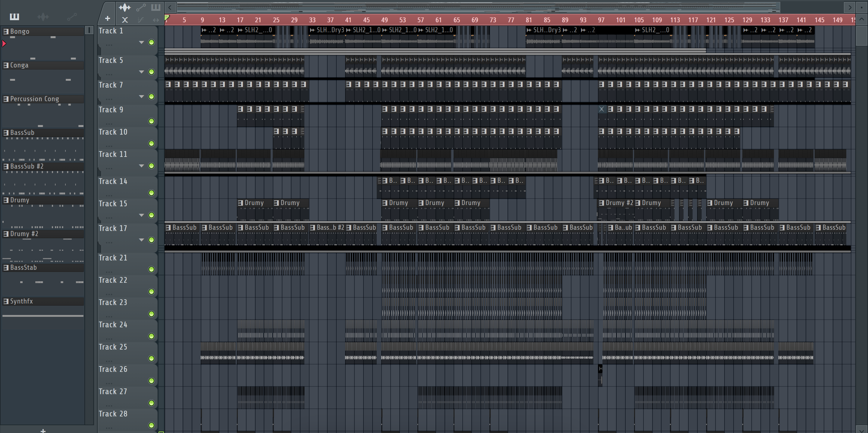This screenshot has height=433, width=868.
Task: Click the dot button at the top-right corner
Action: (x=862, y=7)
